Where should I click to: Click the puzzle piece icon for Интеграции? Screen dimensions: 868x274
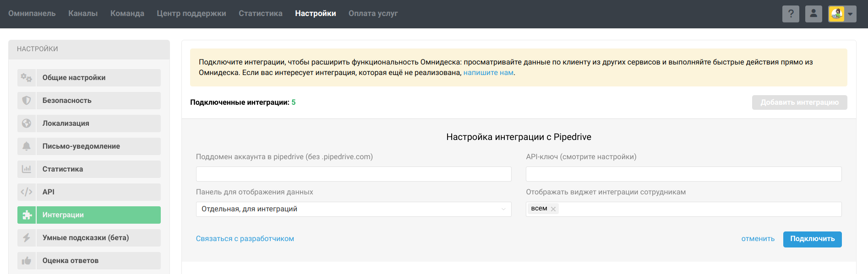coord(27,215)
